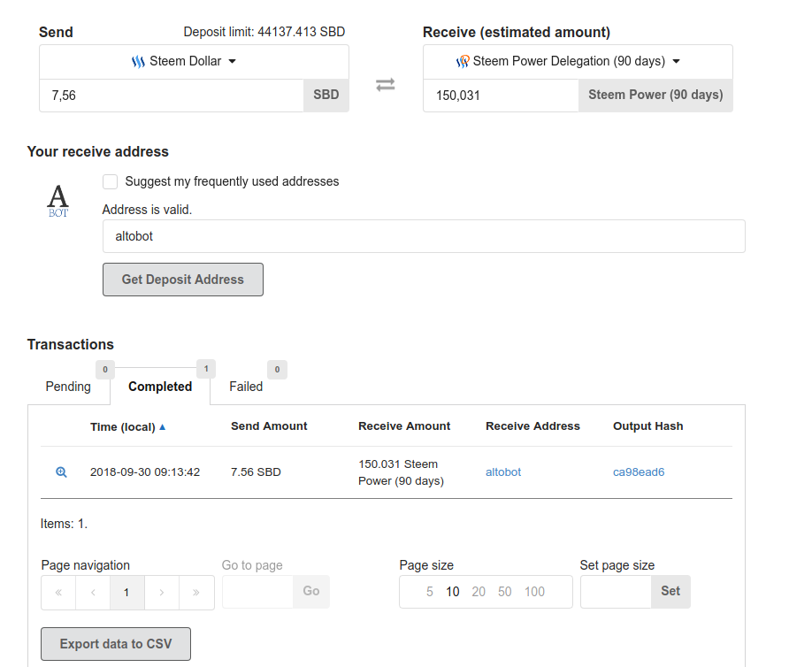Select page size 20
Viewport: 812px width, 667px height.
coord(479,592)
